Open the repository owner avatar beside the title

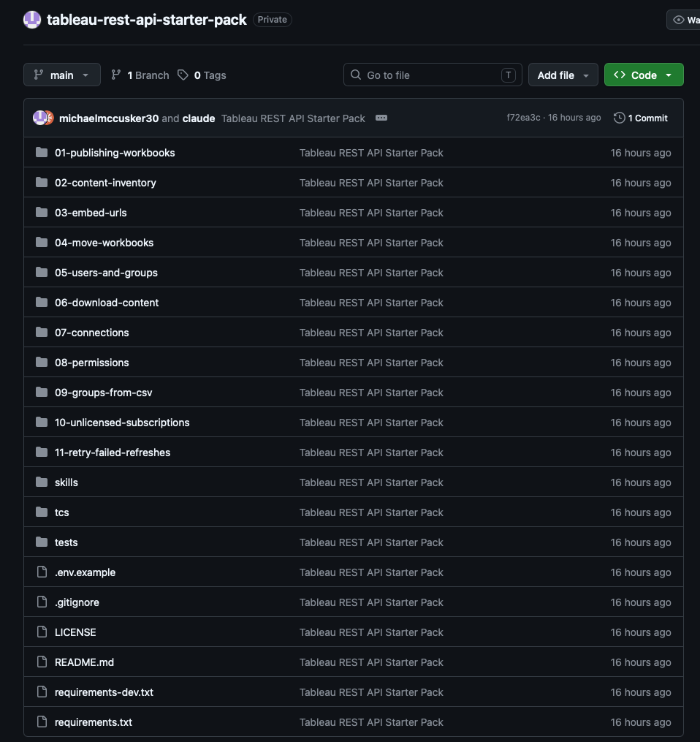point(32,20)
